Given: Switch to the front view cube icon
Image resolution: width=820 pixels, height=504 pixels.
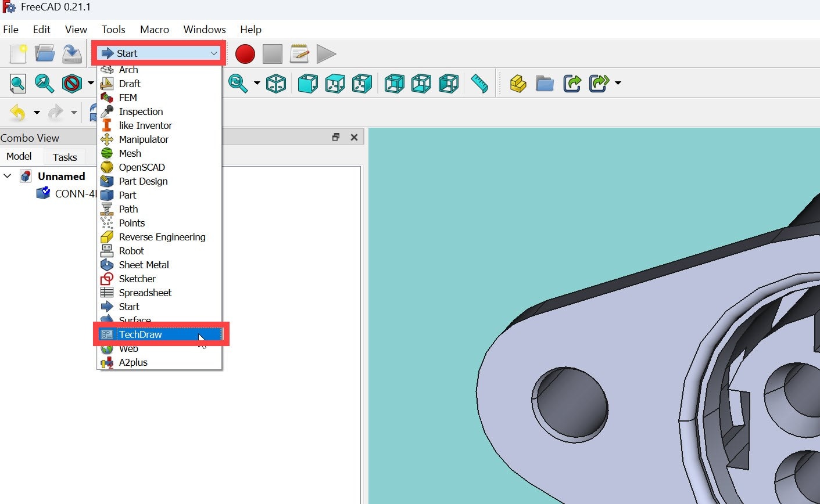Looking at the screenshot, I should click(307, 84).
